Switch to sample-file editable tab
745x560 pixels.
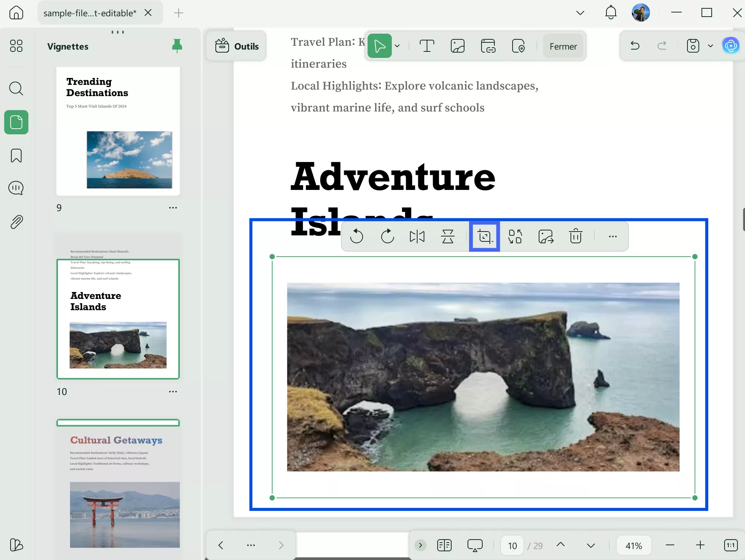[x=90, y=13]
